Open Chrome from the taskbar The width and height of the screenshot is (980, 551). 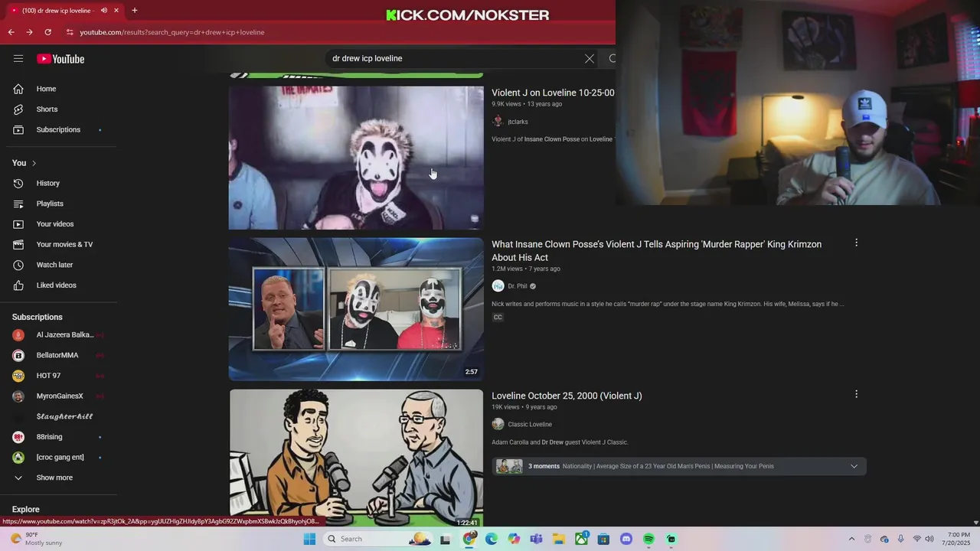(469, 539)
